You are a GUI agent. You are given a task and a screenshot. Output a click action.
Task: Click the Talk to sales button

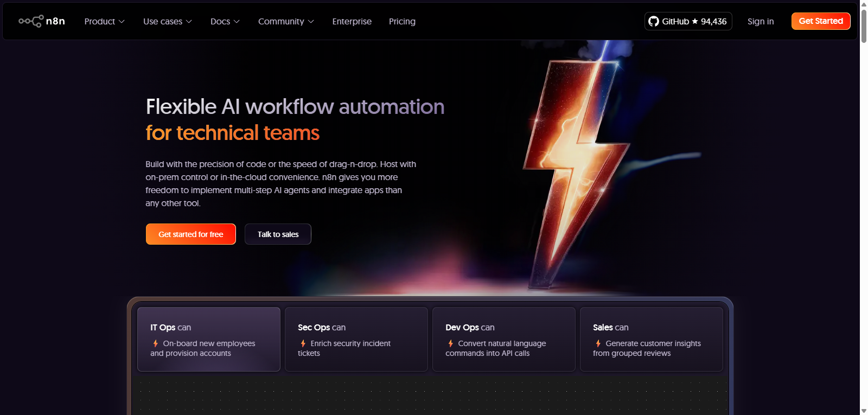[278, 234]
